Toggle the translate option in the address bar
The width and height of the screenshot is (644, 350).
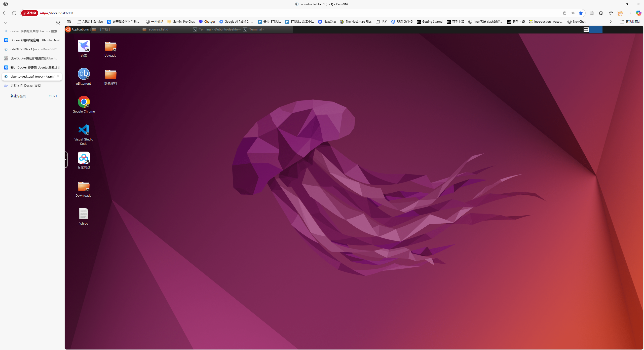click(x=572, y=13)
